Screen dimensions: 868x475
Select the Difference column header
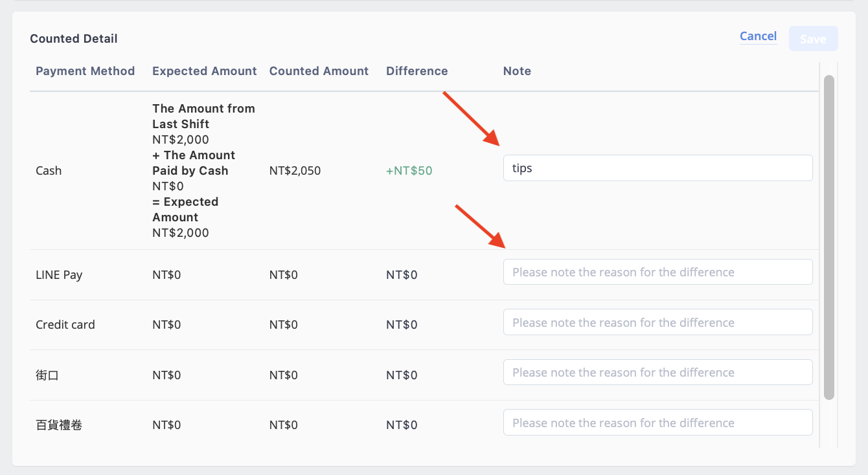pos(417,71)
